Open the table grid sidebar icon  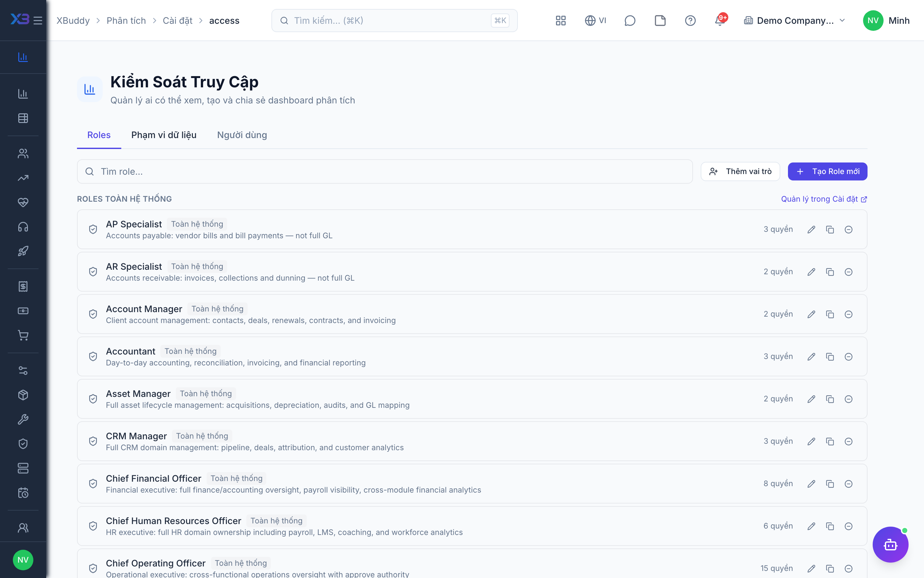(x=23, y=118)
